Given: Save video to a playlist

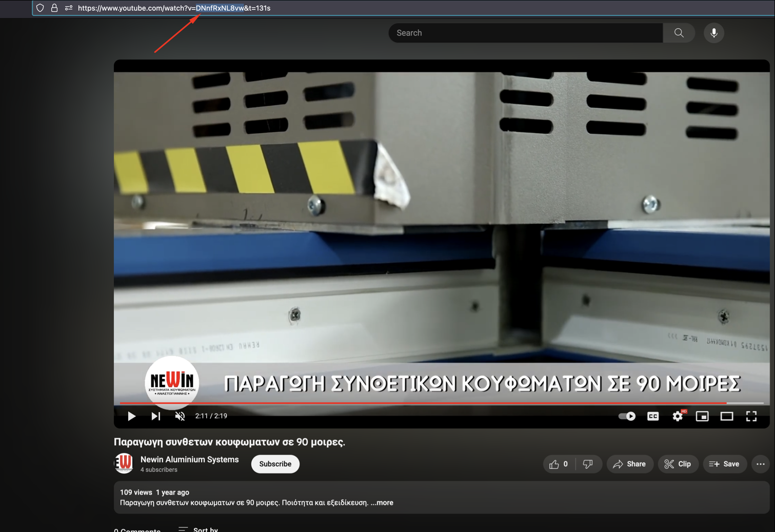Looking at the screenshot, I should tap(725, 464).
